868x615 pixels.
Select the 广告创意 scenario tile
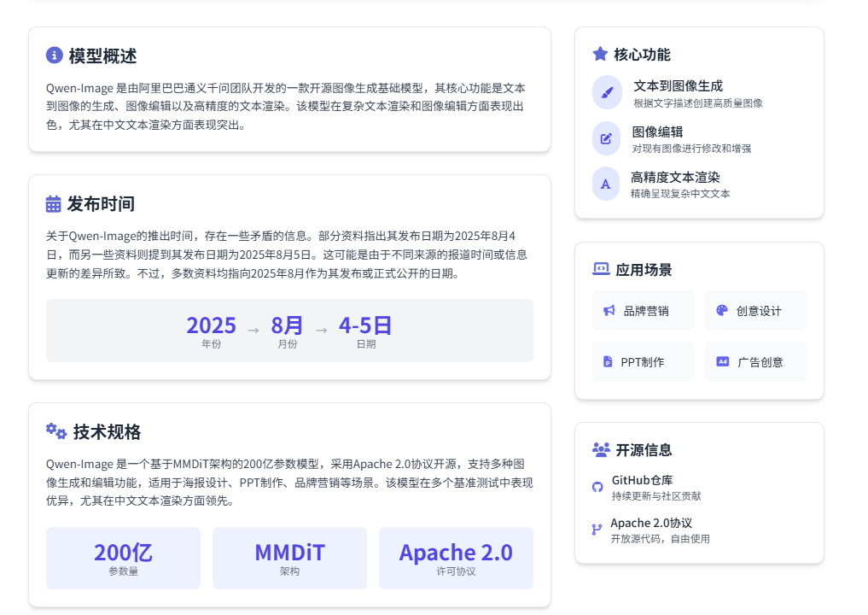coord(755,362)
